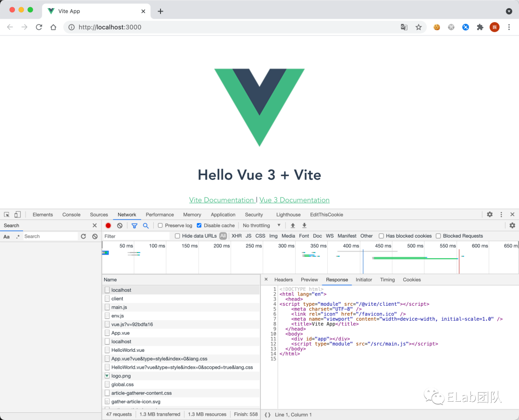Import HAR file with upload arrow
This screenshot has height=420, width=519.
pyautogui.click(x=293, y=226)
